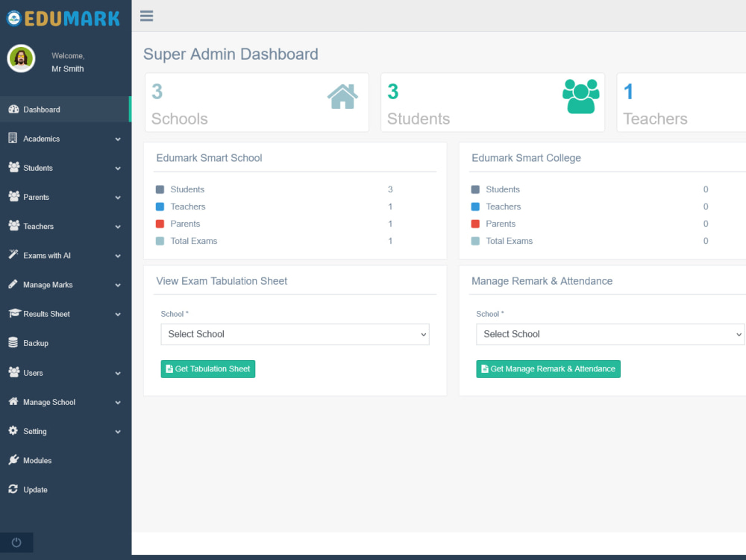Click the Users group icon

click(x=13, y=372)
